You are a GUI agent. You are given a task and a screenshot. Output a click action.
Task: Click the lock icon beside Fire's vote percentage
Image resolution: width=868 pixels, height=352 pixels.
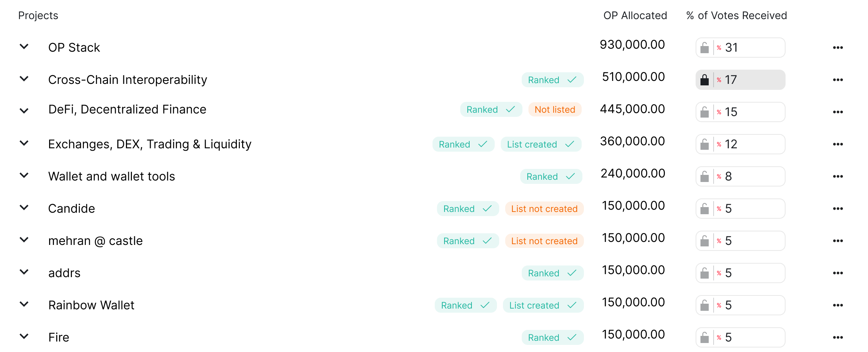point(705,337)
